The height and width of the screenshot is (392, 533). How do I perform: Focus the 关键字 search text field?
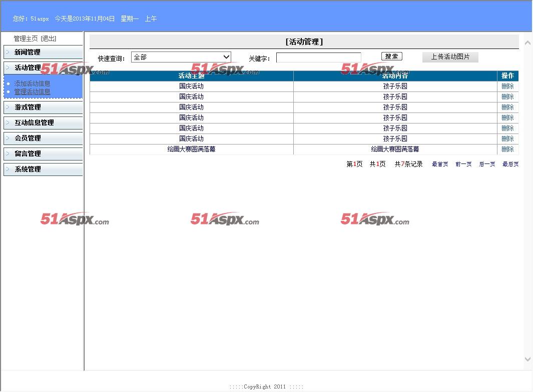318,57
